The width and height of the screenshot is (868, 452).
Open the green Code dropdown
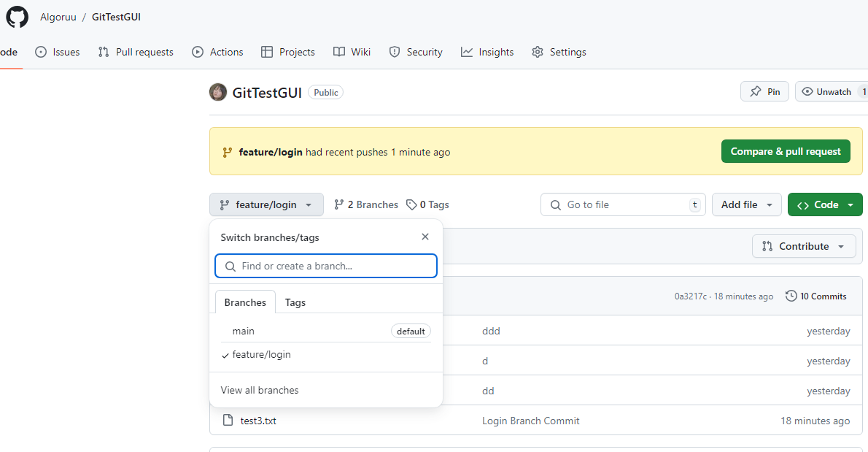(x=825, y=204)
